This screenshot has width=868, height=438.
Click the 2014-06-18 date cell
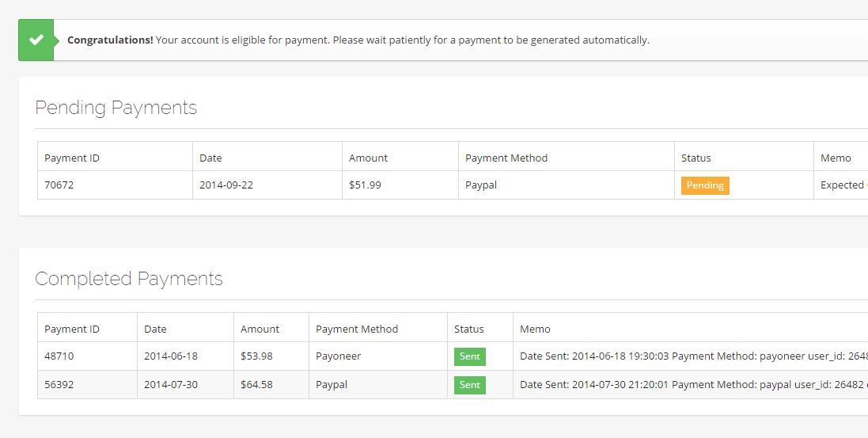point(171,356)
